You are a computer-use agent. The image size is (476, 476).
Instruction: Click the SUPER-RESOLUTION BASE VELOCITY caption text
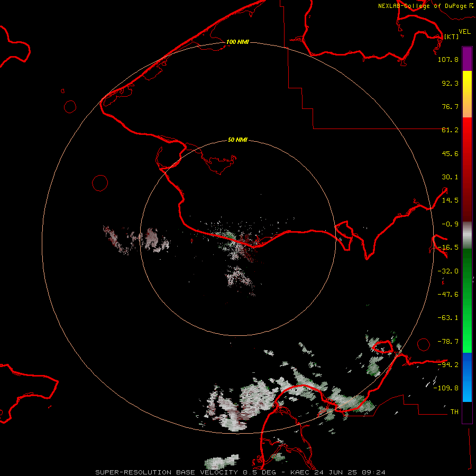click(x=167, y=472)
